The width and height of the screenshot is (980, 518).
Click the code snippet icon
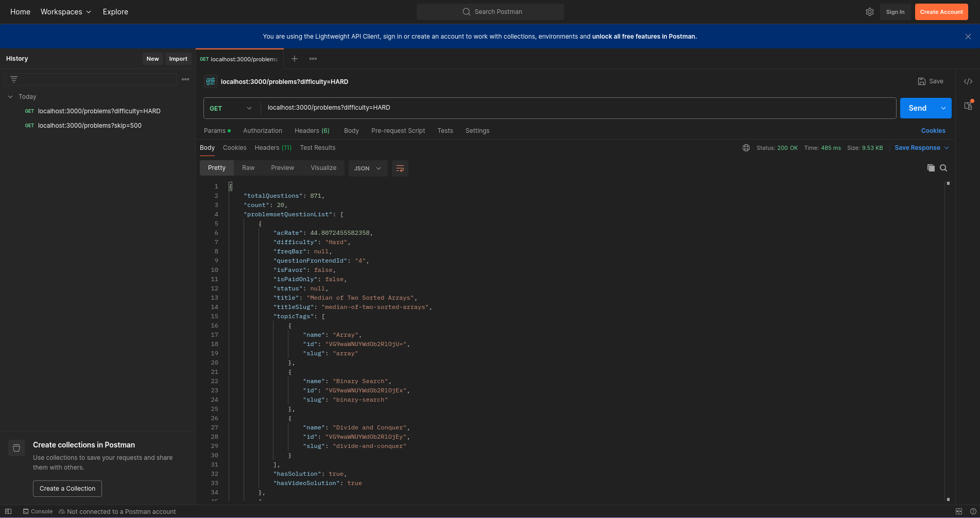pyautogui.click(x=968, y=81)
